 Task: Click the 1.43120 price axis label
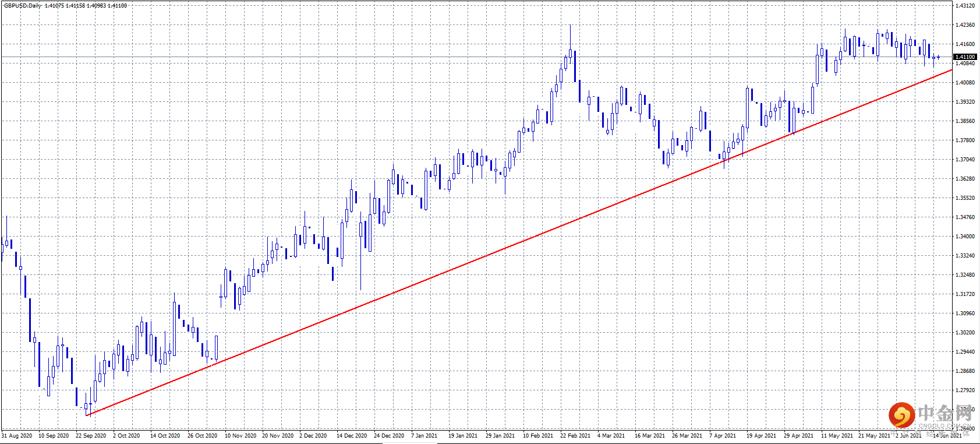[965, 6]
